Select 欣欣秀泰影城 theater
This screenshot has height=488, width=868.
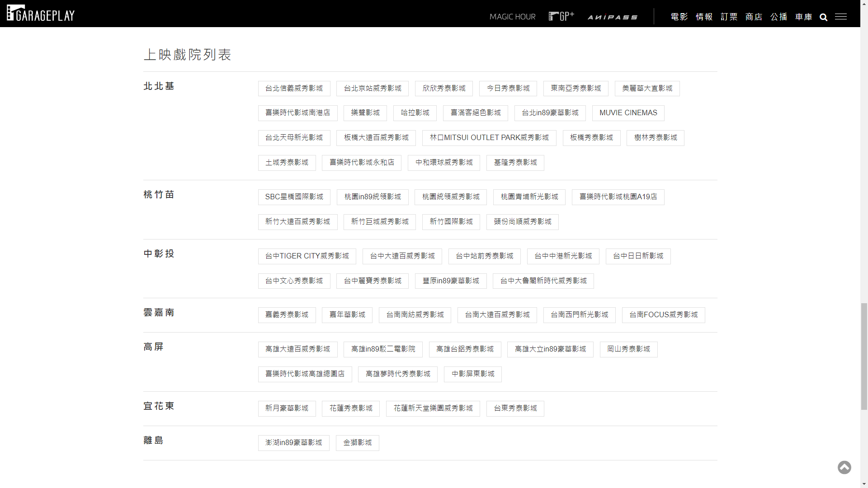tap(444, 89)
